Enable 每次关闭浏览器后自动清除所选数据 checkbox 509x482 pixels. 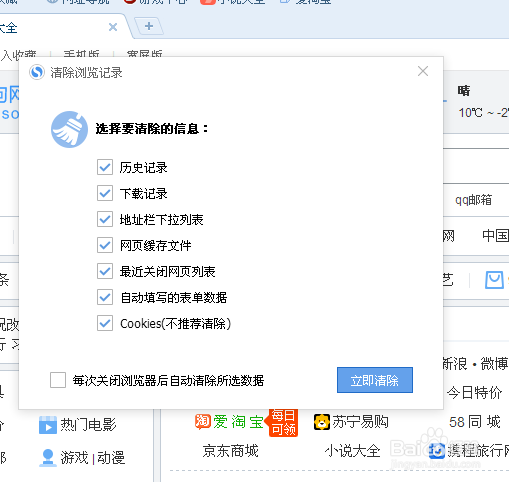coord(58,380)
